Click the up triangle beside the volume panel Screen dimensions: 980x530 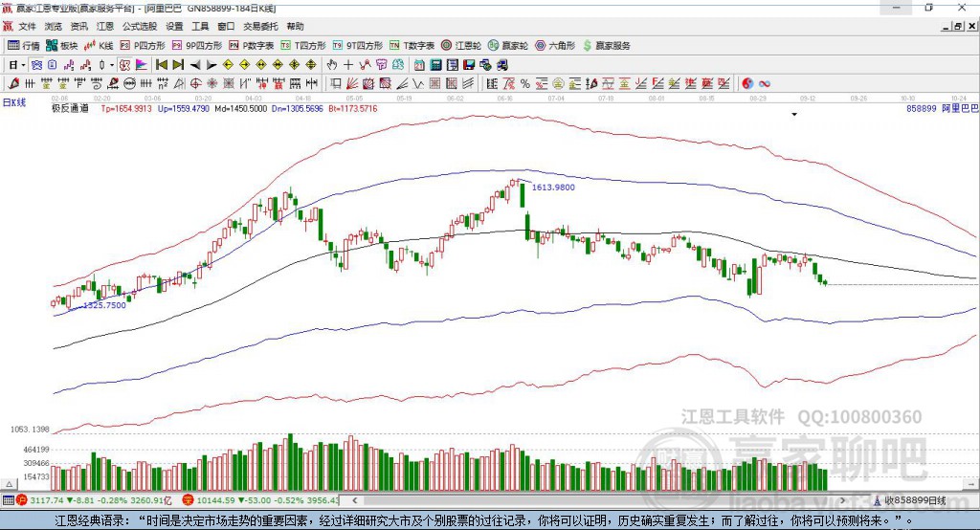point(9,484)
